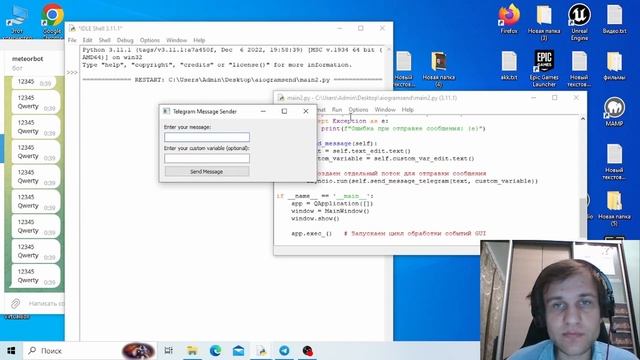Screen dimensions: 640x360
Task: Open Новая папка (5) folder
Action: [614, 208]
